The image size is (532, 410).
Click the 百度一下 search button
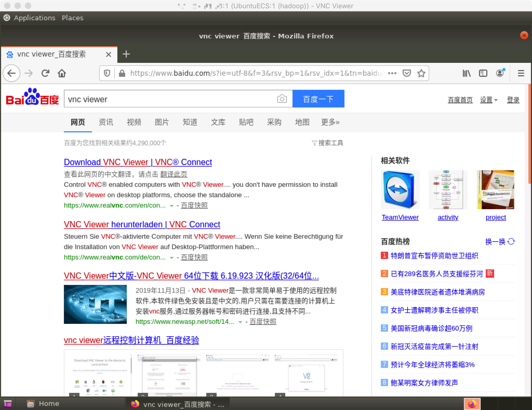(318, 99)
